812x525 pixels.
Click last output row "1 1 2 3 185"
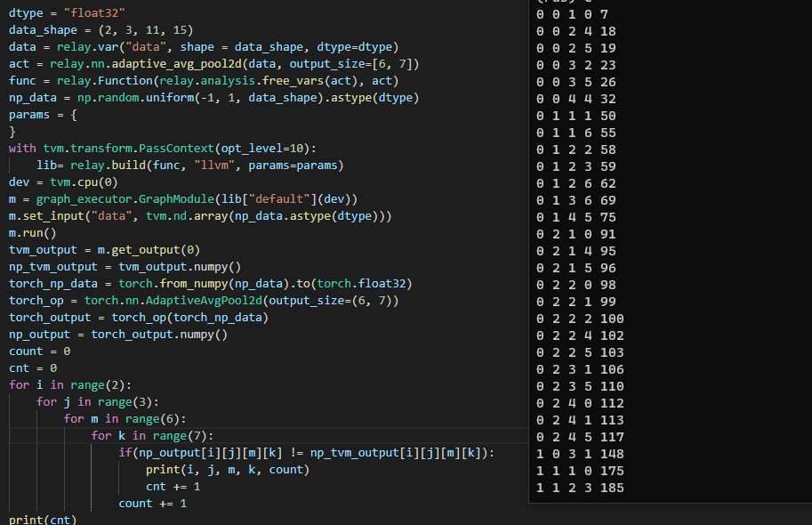coord(581,488)
